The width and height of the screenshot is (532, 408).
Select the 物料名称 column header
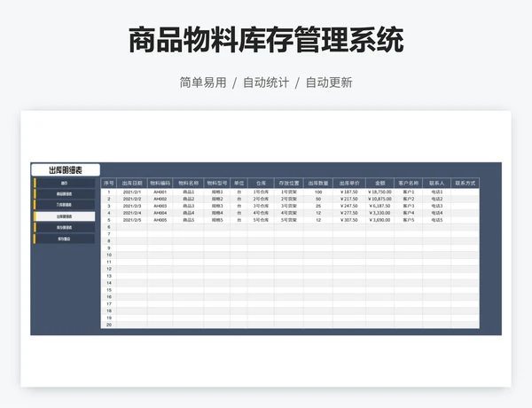(x=188, y=184)
